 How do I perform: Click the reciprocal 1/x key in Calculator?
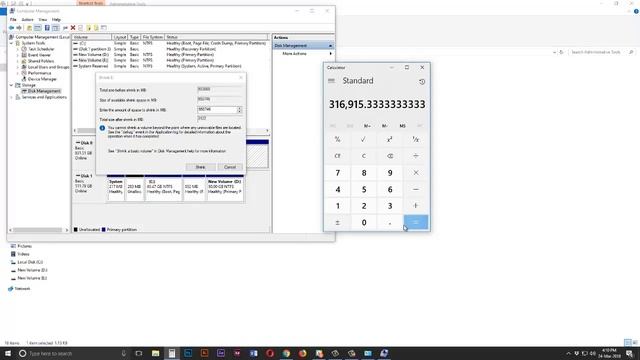pos(416,140)
